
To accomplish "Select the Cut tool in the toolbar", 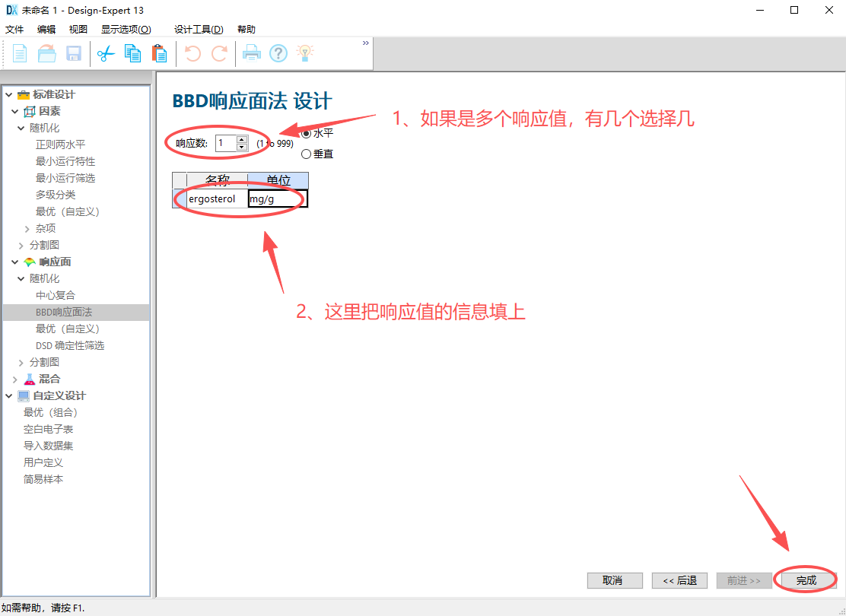I will (105, 53).
